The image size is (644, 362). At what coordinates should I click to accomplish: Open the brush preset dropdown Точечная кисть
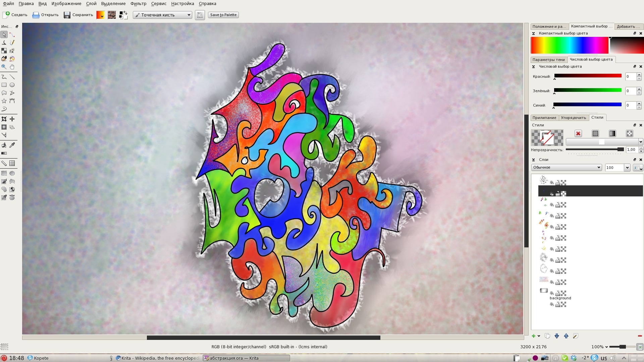pos(162,15)
